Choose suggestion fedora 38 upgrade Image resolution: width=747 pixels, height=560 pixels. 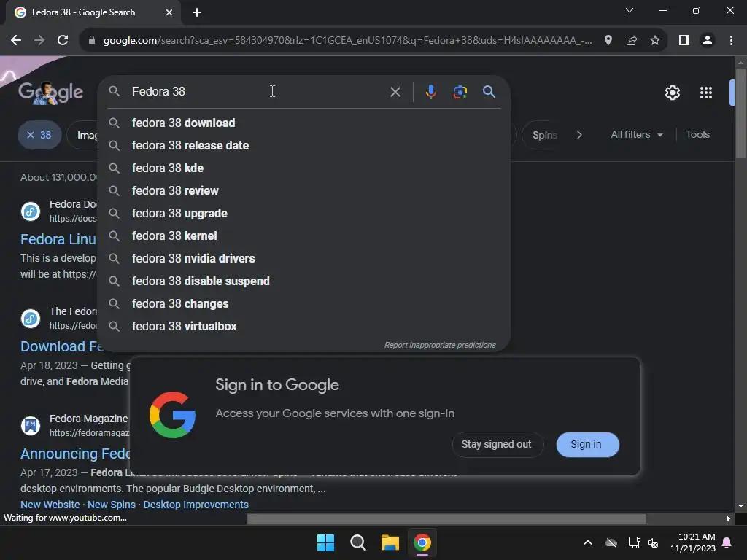click(304, 214)
